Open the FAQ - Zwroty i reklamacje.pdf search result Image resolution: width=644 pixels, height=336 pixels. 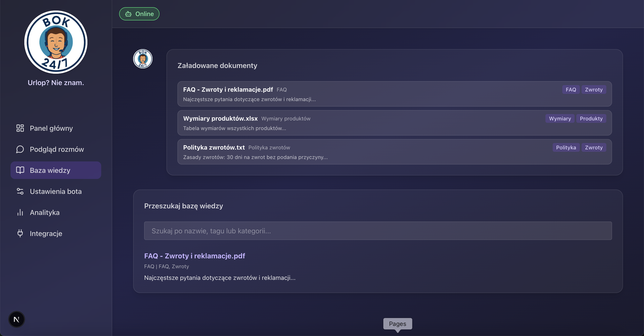(195, 256)
